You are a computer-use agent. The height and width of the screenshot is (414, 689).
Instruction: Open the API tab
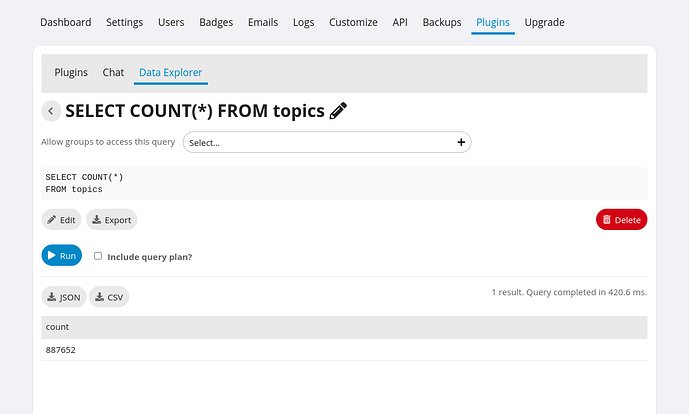click(x=400, y=22)
